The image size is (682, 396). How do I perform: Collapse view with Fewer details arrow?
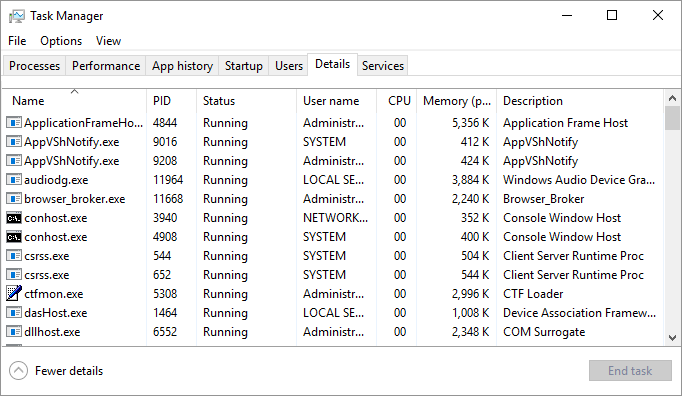19,371
